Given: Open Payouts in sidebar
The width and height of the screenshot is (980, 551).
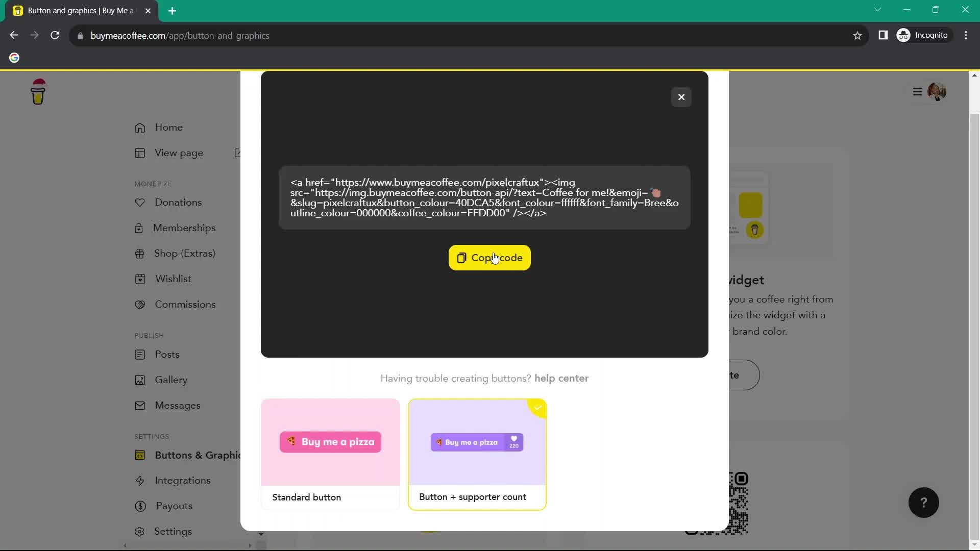Looking at the screenshot, I should point(174,506).
